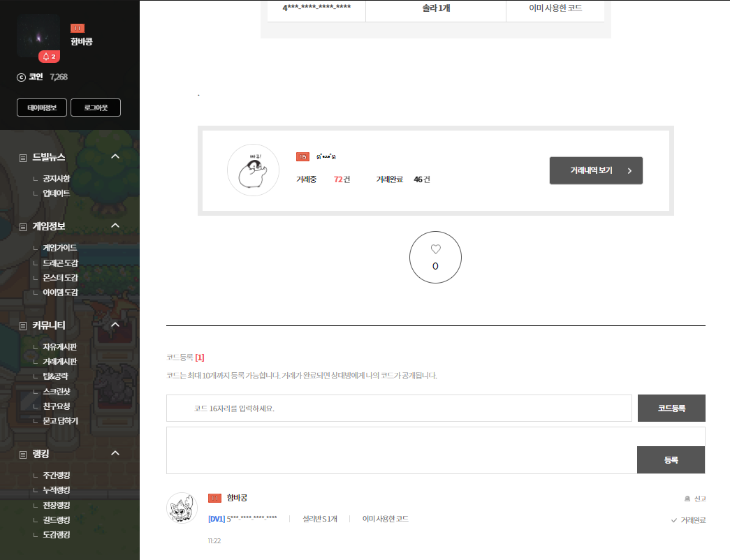
Task: Collapse the 커뮤니티 menu section
Action: click(116, 325)
